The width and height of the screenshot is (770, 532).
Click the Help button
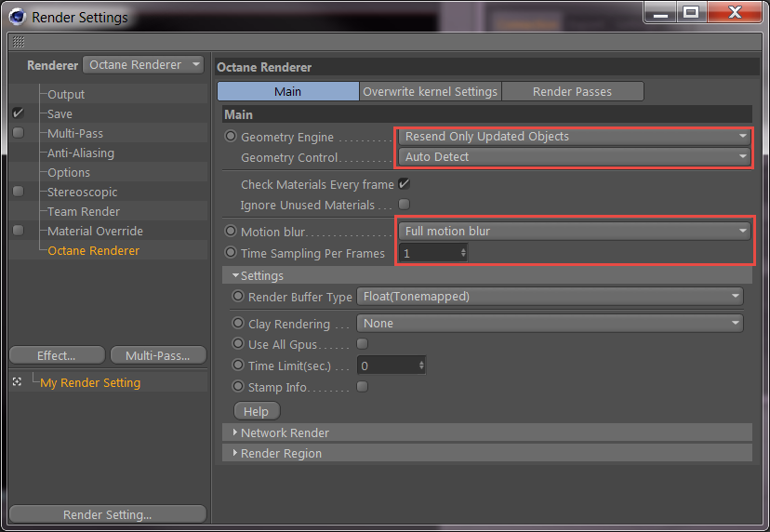[x=257, y=411]
